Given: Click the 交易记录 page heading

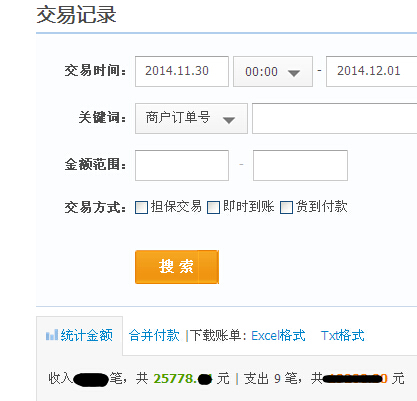Looking at the screenshot, I should (76, 15).
